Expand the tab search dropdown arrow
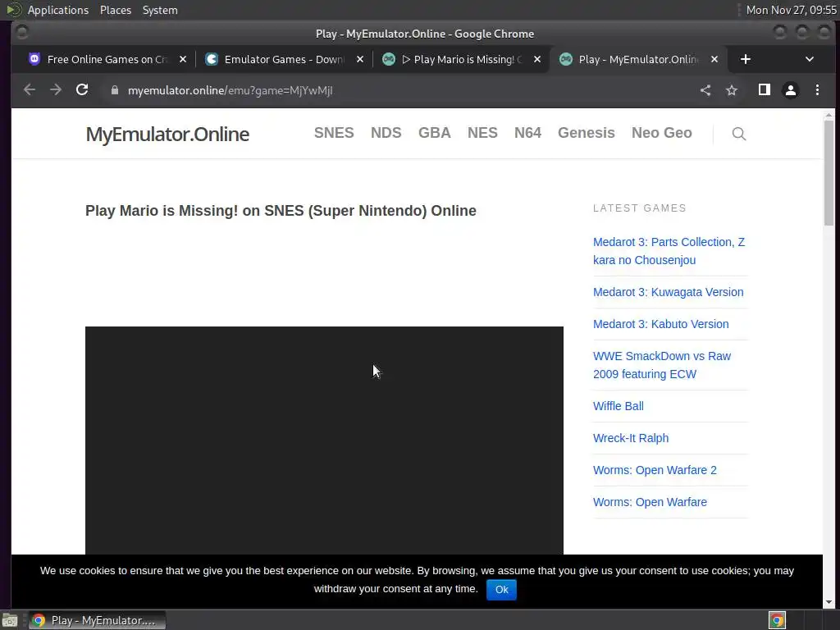 (x=810, y=59)
